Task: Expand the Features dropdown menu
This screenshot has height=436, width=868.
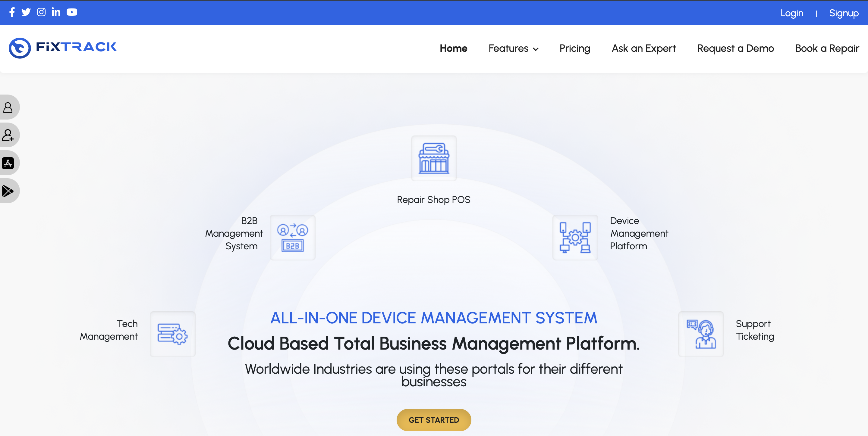Action: point(513,48)
